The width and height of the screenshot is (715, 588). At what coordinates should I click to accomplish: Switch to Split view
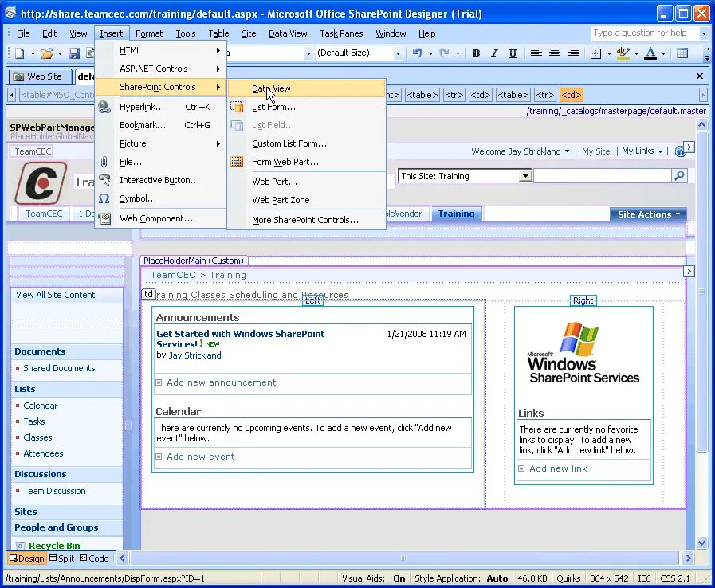(x=61, y=559)
